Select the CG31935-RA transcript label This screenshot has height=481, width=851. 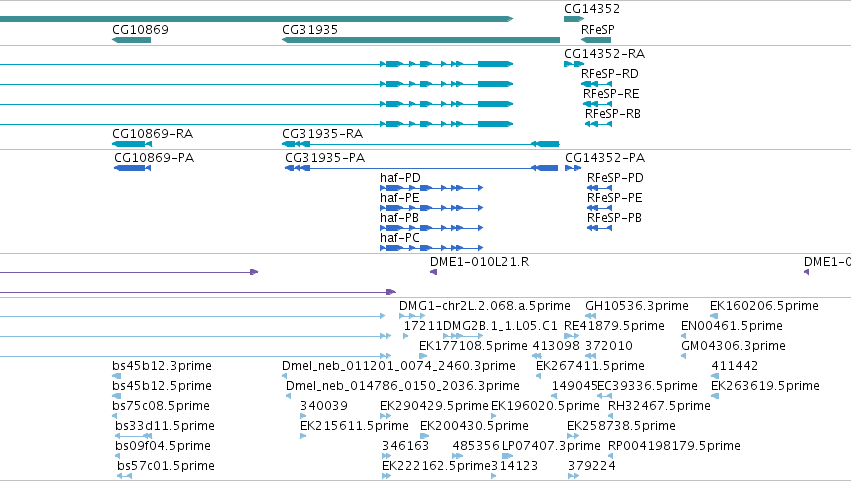(322, 134)
